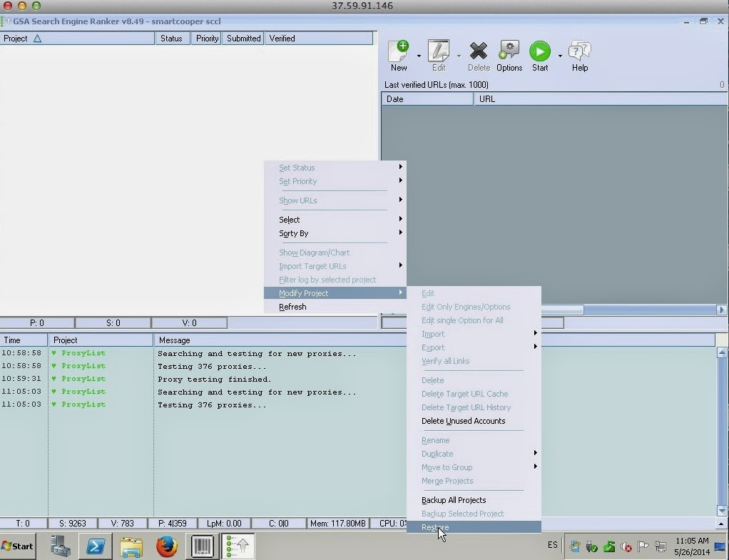Open the File Explorer folder in the taskbar

coord(131,546)
